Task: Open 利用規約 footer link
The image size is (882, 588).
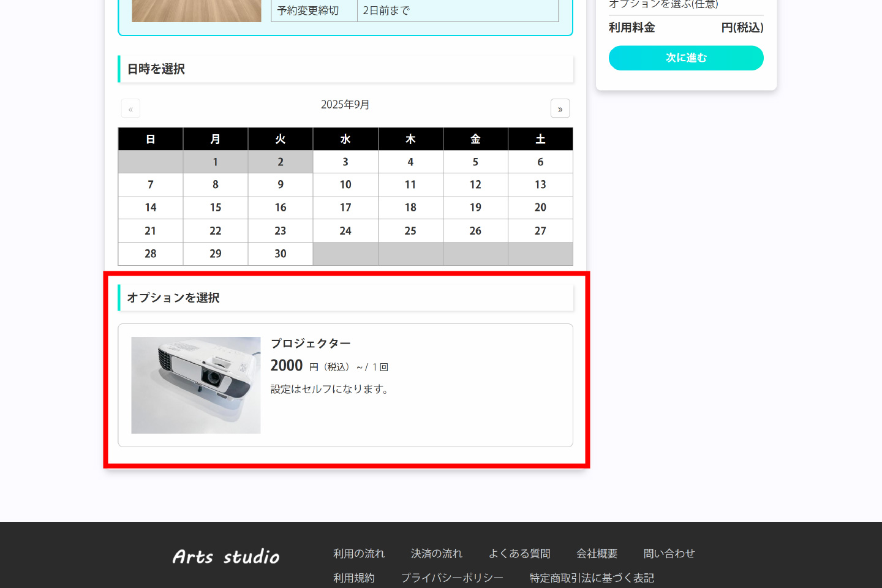Action: point(354,578)
